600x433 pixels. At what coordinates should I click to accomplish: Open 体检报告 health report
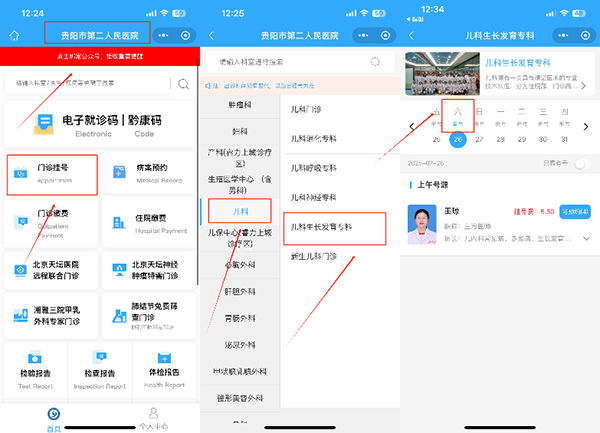(164, 370)
